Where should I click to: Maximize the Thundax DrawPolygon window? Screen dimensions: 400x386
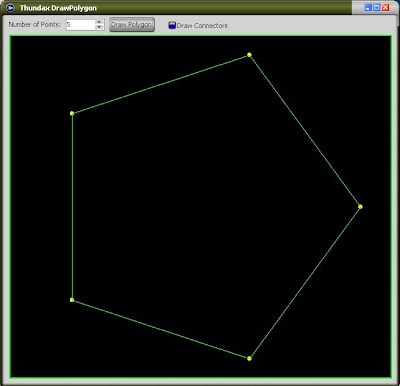pyautogui.click(x=377, y=8)
